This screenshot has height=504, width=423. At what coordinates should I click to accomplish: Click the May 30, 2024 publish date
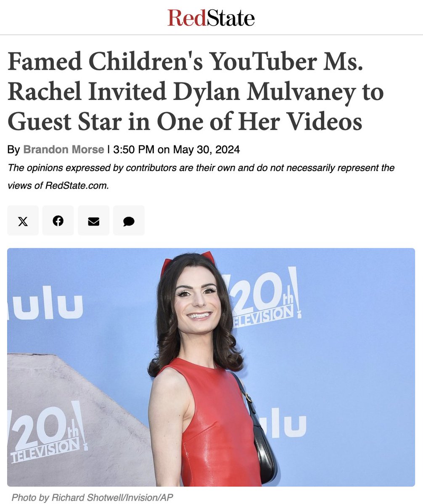(206, 150)
